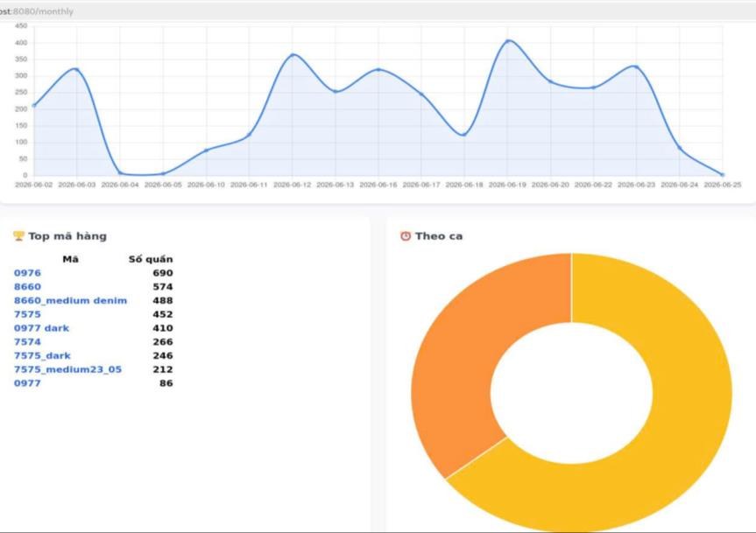Select the chart data point for 2026-06-16
The image size is (756, 533).
pos(378,70)
